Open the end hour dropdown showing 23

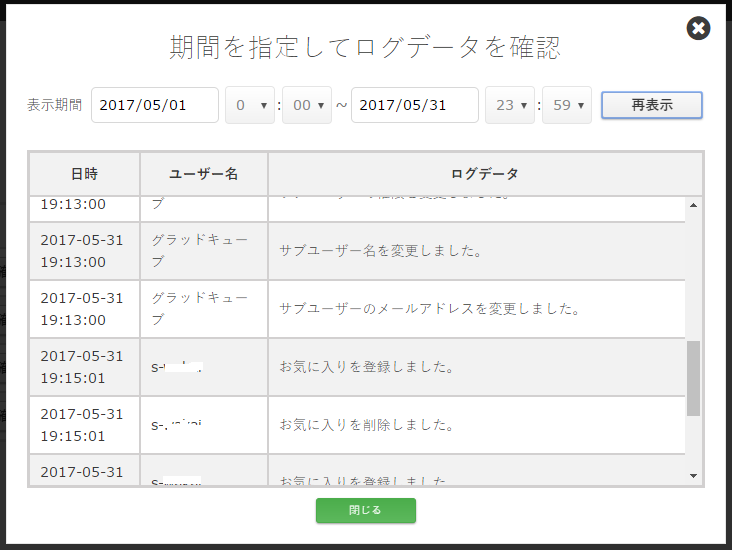(x=510, y=105)
